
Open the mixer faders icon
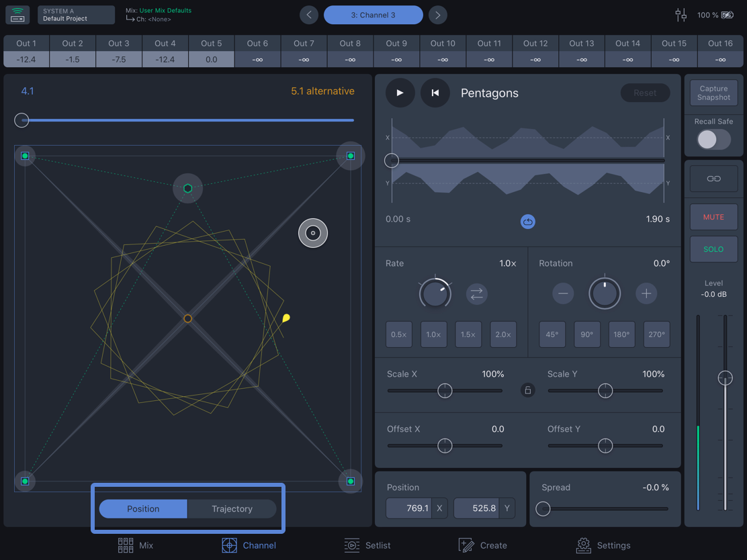pyautogui.click(x=680, y=15)
